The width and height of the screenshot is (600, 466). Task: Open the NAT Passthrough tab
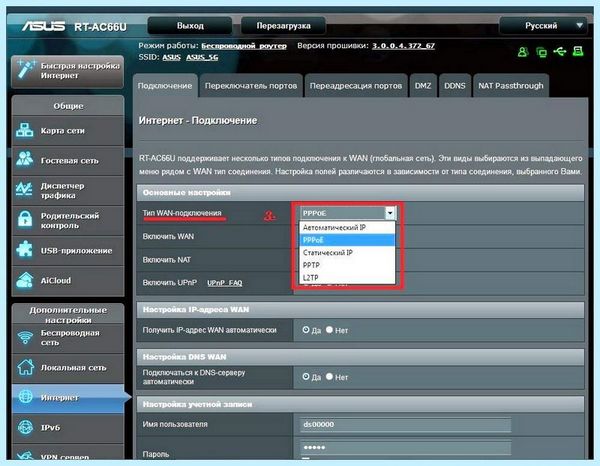coord(511,86)
